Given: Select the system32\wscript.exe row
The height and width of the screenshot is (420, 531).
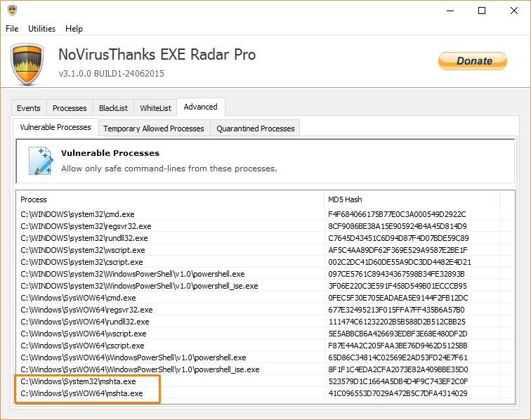Looking at the screenshot, I should coord(265,250).
